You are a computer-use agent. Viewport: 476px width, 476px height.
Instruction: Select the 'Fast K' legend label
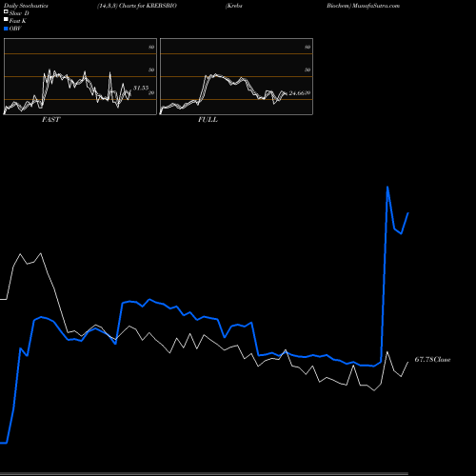pyautogui.click(x=18, y=21)
